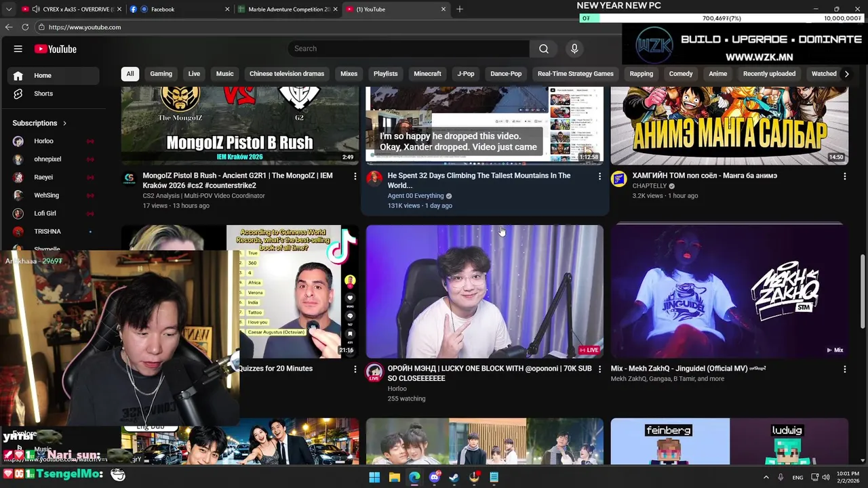This screenshot has height=488, width=868.
Task: Open Shorts from the sidebar
Action: point(53,94)
